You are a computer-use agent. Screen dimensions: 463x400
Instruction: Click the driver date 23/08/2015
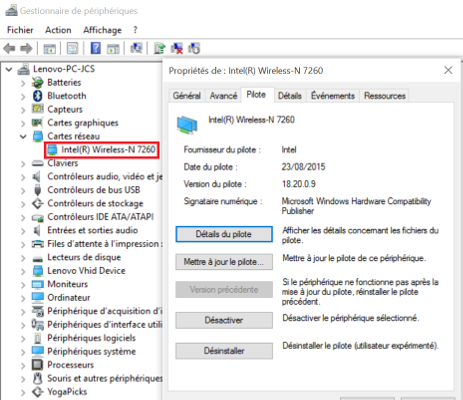(x=303, y=167)
